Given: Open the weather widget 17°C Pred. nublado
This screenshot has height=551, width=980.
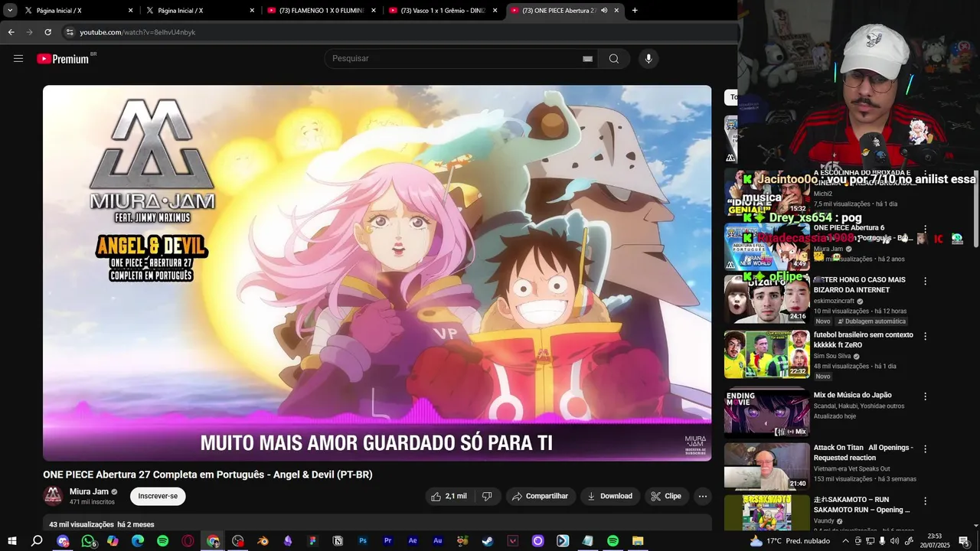Looking at the screenshot, I should coord(789,541).
